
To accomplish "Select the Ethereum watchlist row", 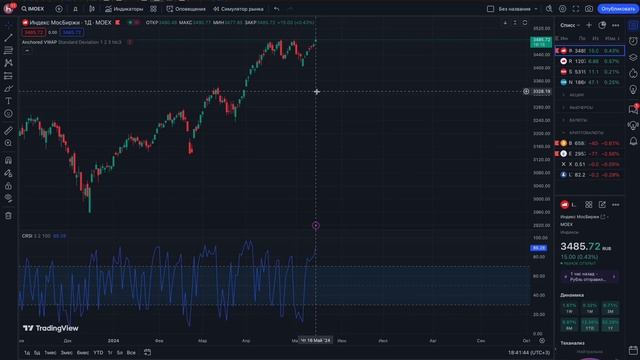I will [x=590, y=154].
